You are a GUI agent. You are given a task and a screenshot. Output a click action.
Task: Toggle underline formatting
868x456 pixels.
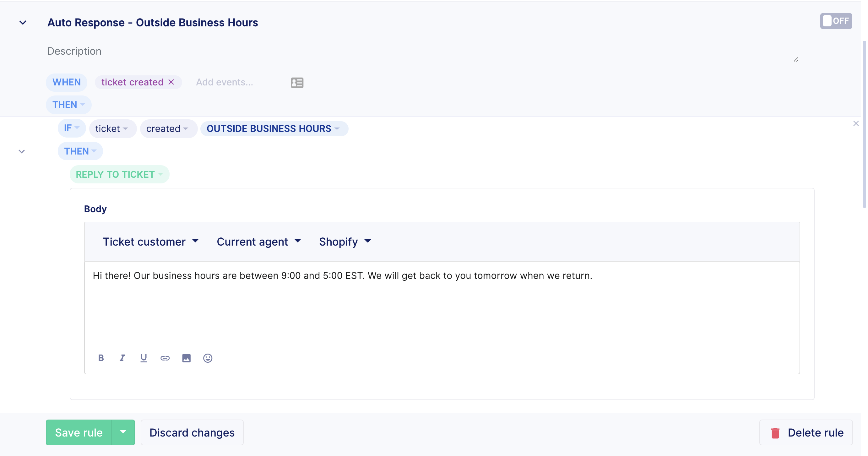144,358
